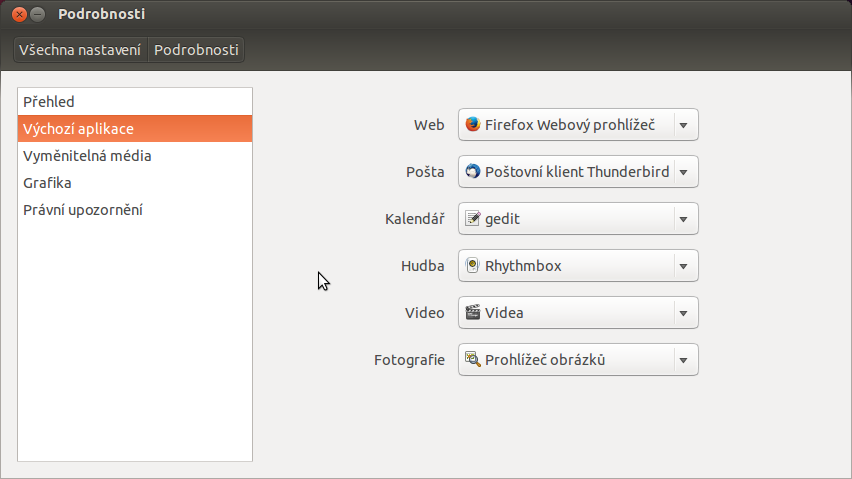The width and height of the screenshot is (852, 479).
Task: Minimize the Podrobnosti window
Action: pyautogui.click(x=37, y=14)
